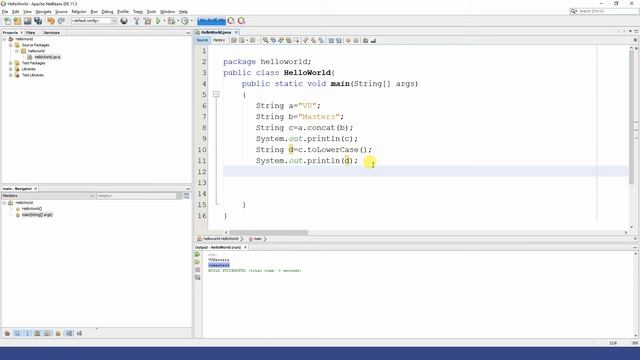
Task: Open the Window menu
Action: click(x=167, y=11)
